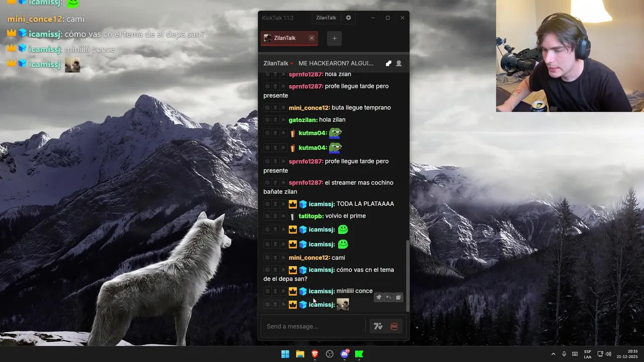Timeout icamissj on 'miniiiii conce' message
Viewport: 644px width, 362px height.
pos(275,291)
